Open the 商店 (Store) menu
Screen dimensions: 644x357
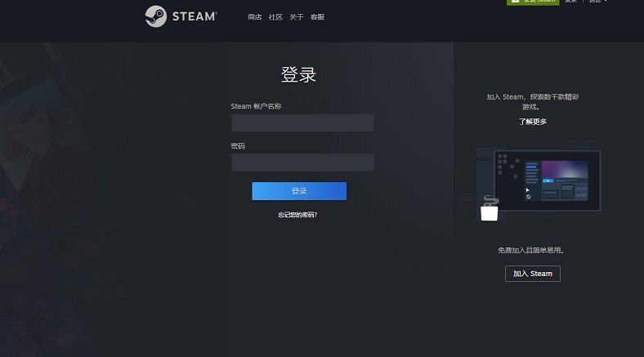[x=255, y=17]
